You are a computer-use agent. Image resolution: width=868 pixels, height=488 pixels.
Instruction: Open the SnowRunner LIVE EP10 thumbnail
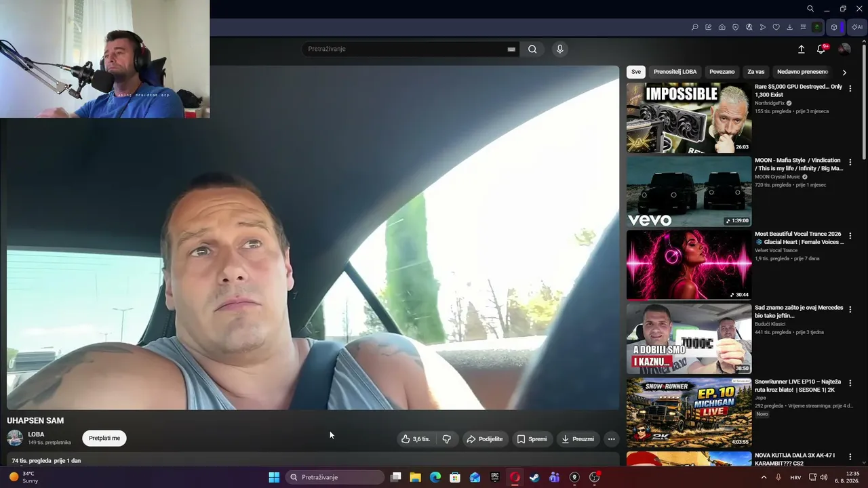[689, 413]
